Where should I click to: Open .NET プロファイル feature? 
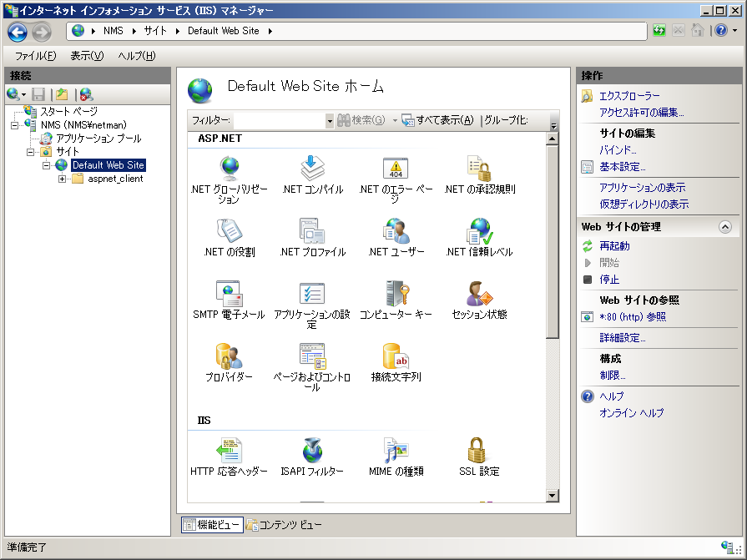[312, 238]
